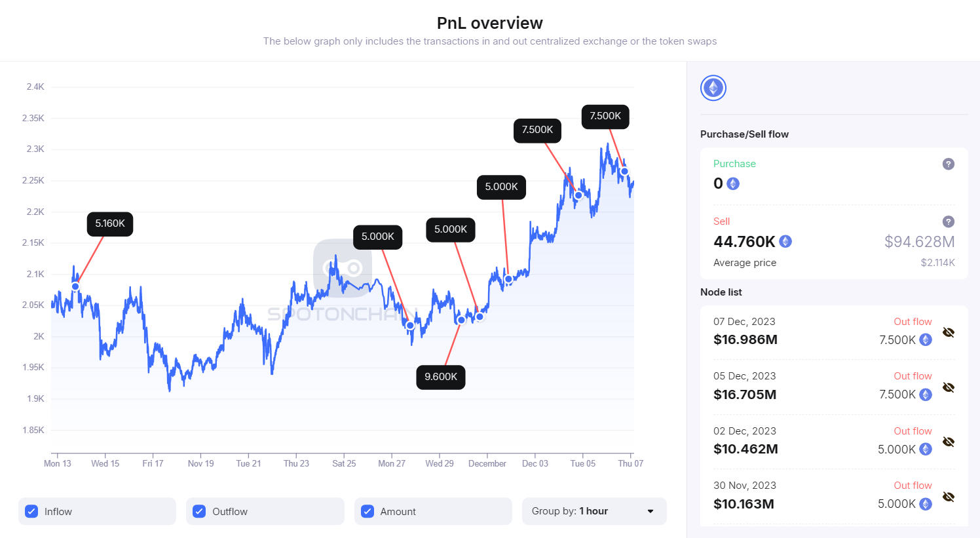Image resolution: width=980 pixels, height=538 pixels.
Task: Click the Node list heading
Action: (721, 292)
